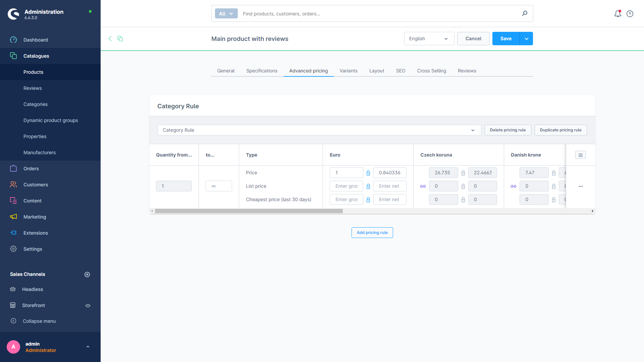Viewport: 644px width, 362px height.
Task: Click Euro List price Enter net field
Action: [390, 186]
